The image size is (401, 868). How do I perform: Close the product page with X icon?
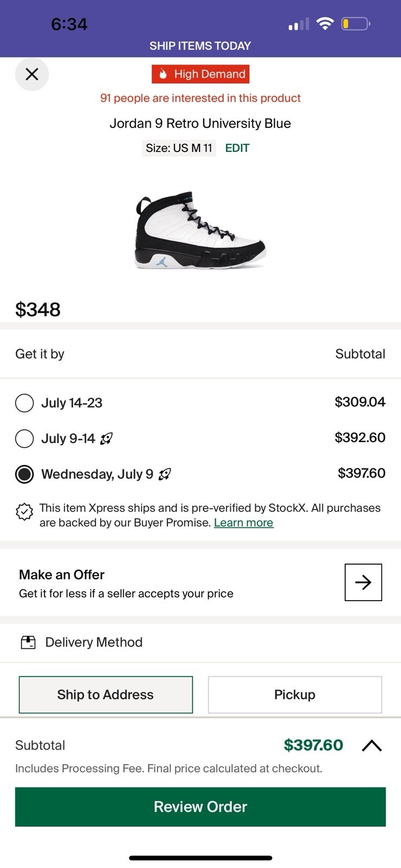click(x=32, y=74)
